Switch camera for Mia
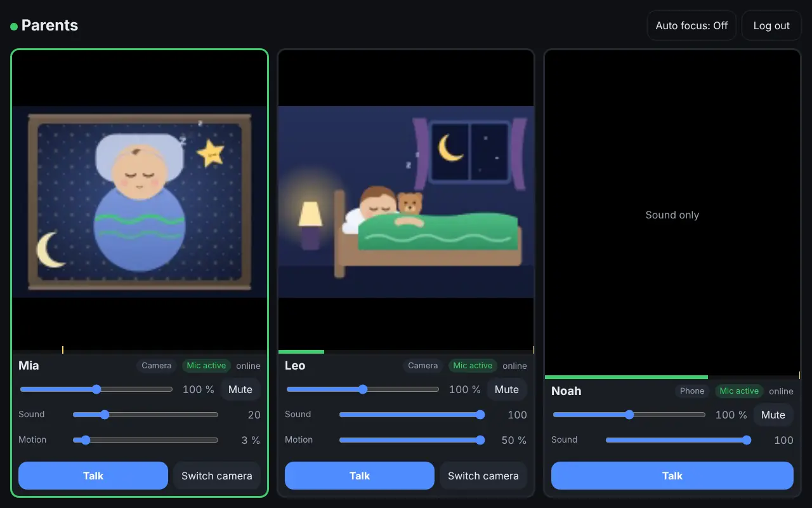Image resolution: width=812 pixels, height=508 pixels. [x=217, y=476]
